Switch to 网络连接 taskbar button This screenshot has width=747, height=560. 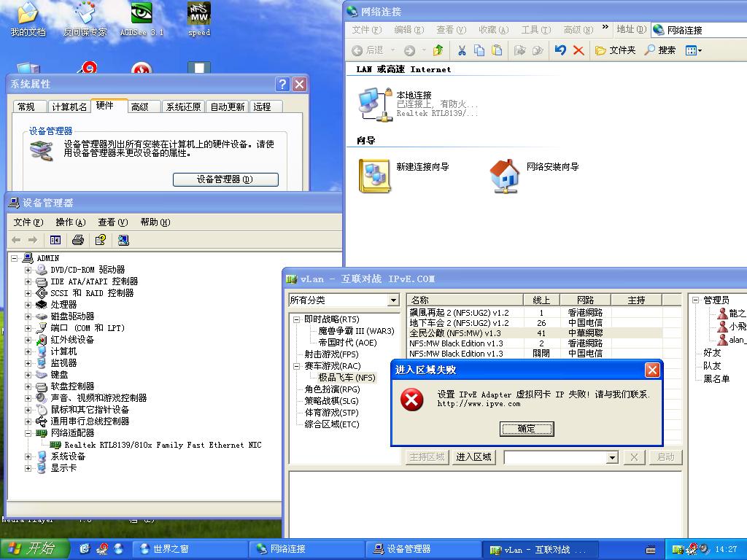click(306, 549)
